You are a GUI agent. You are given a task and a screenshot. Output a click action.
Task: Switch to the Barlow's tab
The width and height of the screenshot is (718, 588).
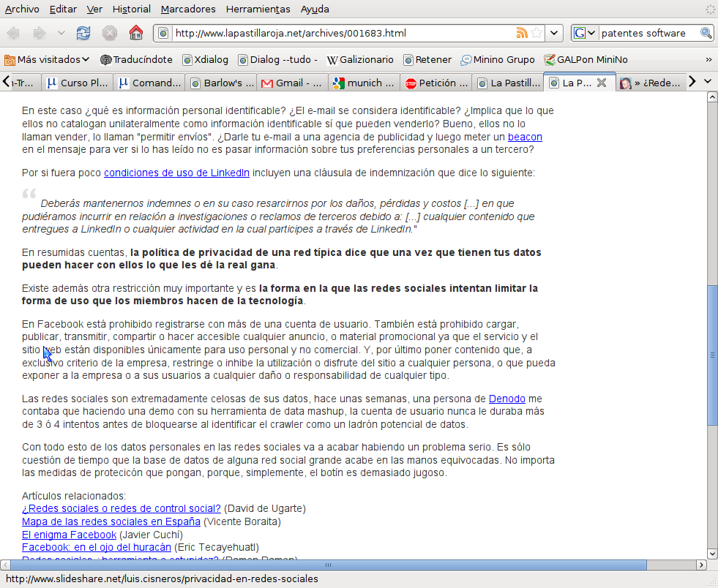tap(221, 83)
